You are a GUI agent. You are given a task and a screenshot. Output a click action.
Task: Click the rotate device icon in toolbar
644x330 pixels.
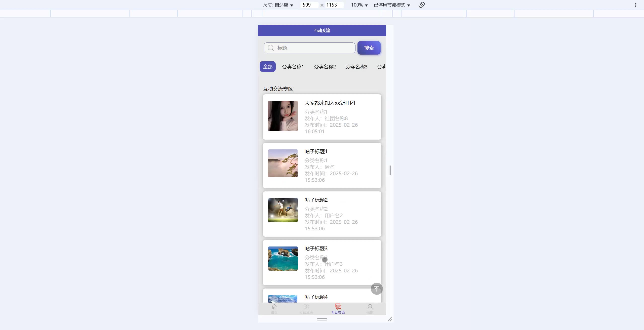(x=422, y=5)
